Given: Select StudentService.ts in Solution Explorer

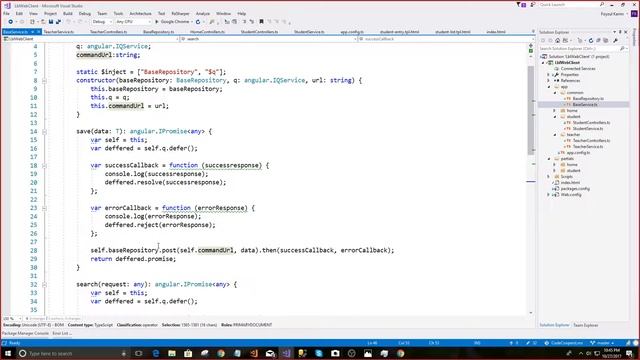Looking at the screenshot, I should click(588, 129).
